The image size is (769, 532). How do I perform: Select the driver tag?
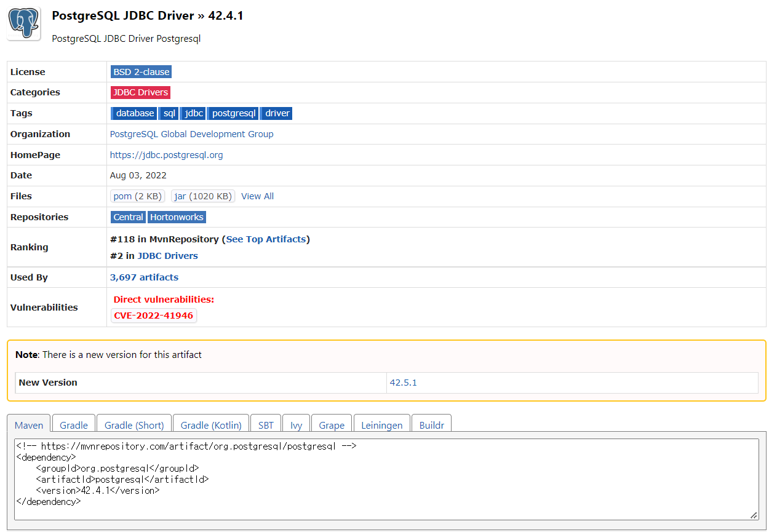[276, 113]
